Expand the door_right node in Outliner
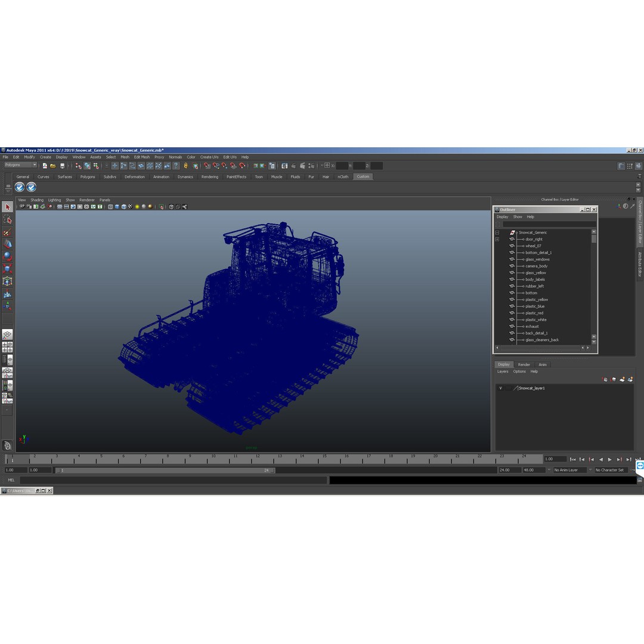 coord(497,239)
